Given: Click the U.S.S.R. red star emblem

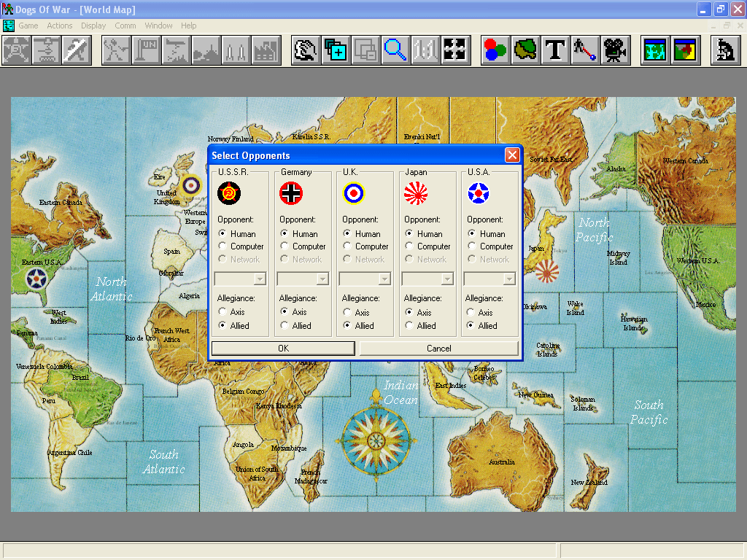Looking at the screenshot, I should [x=229, y=193].
